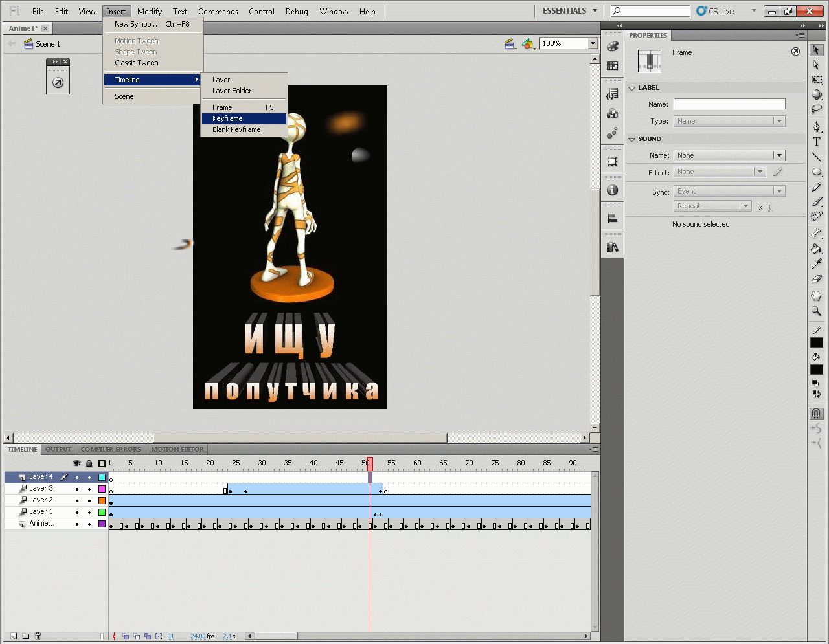This screenshot has width=829, height=644.
Task: Select the Lasso tool
Action: pos(816,109)
